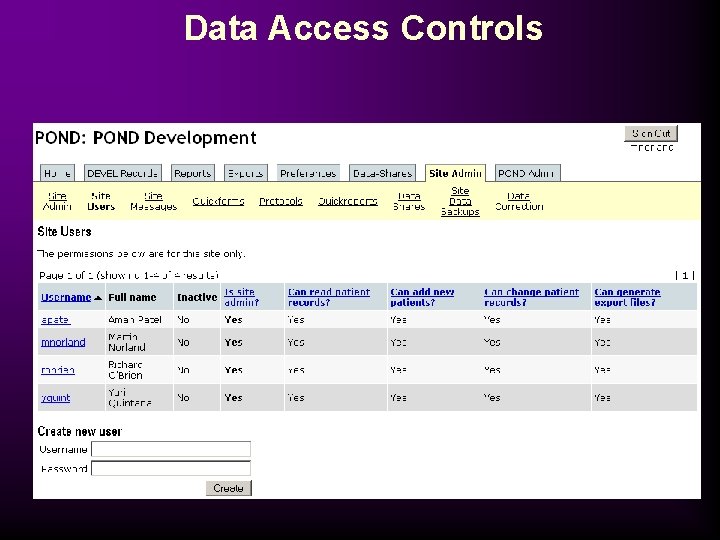Click the Site Users heading
Viewport: 720px width, 540px height.
click(64, 231)
